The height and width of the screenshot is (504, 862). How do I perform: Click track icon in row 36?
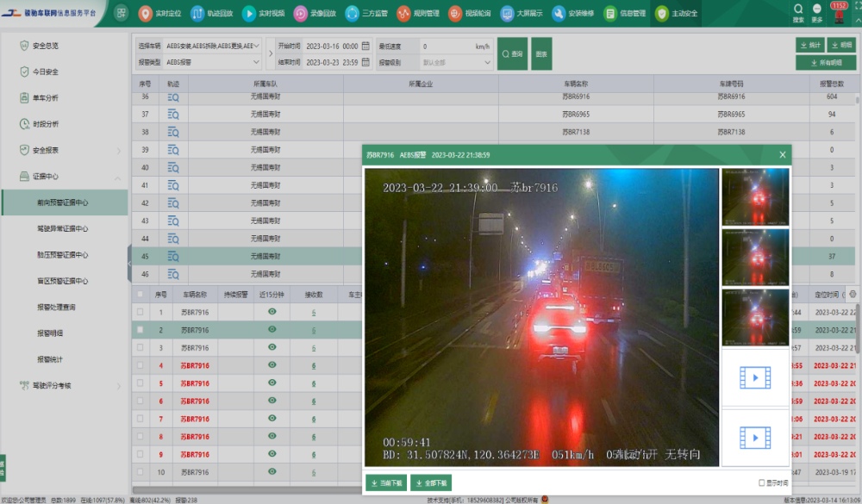pos(172,97)
